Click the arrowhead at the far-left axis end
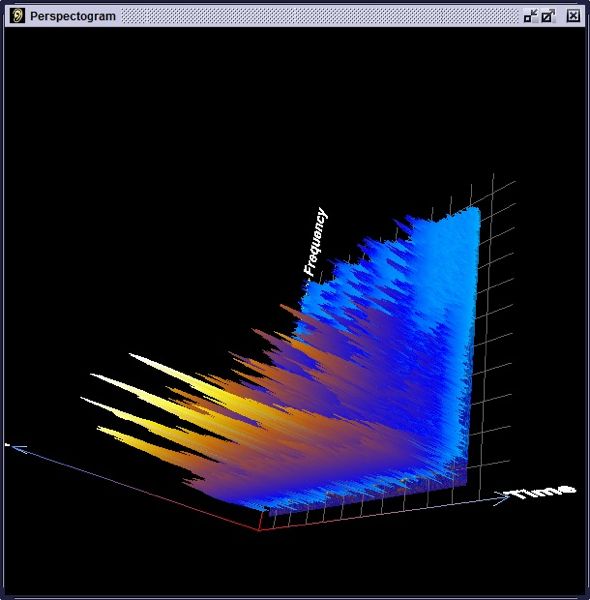 [18, 448]
